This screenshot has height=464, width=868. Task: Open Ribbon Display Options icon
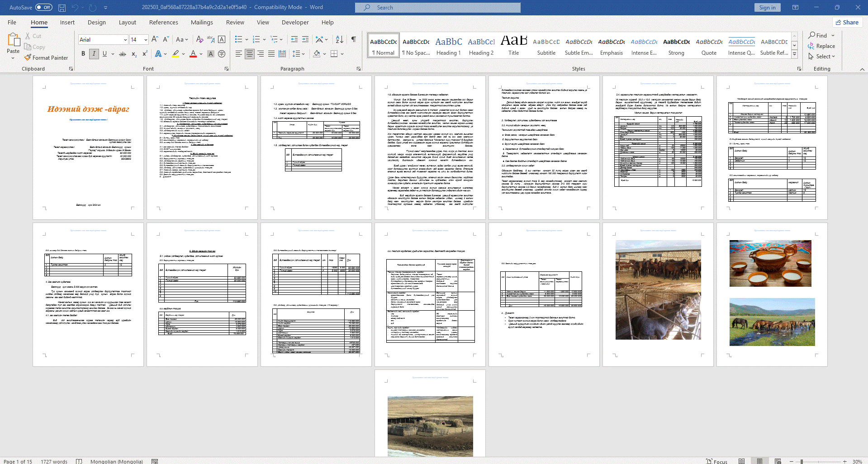click(x=795, y=8)
